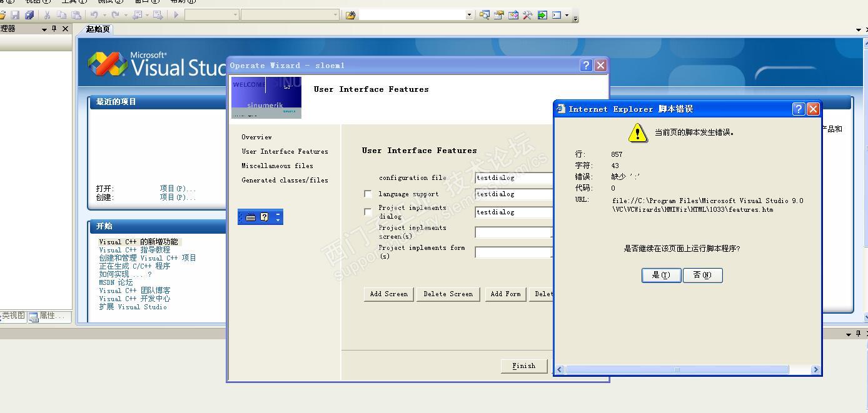This screenshot has height=413, width=868.
Task: Click the Finish button in wizard
Action: pos(523,366)
